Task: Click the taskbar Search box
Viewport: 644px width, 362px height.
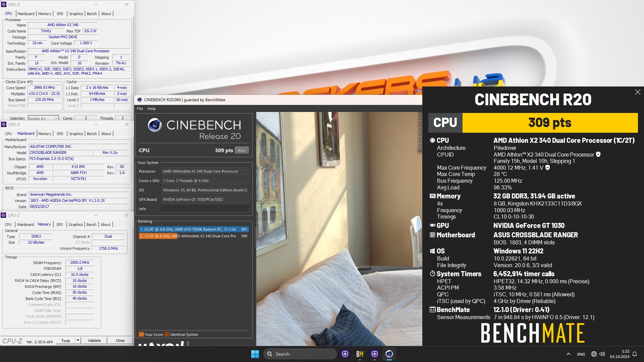Action: click(300, 354)
